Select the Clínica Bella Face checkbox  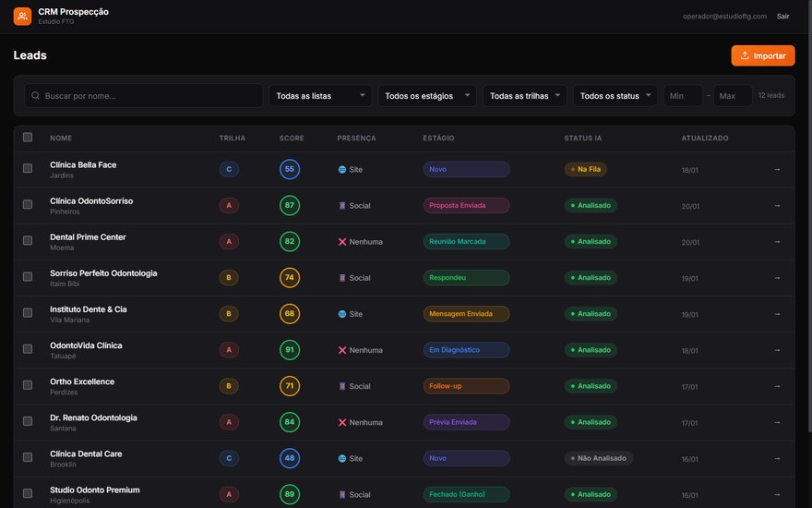pyautogui.click(x=28, y=168)
